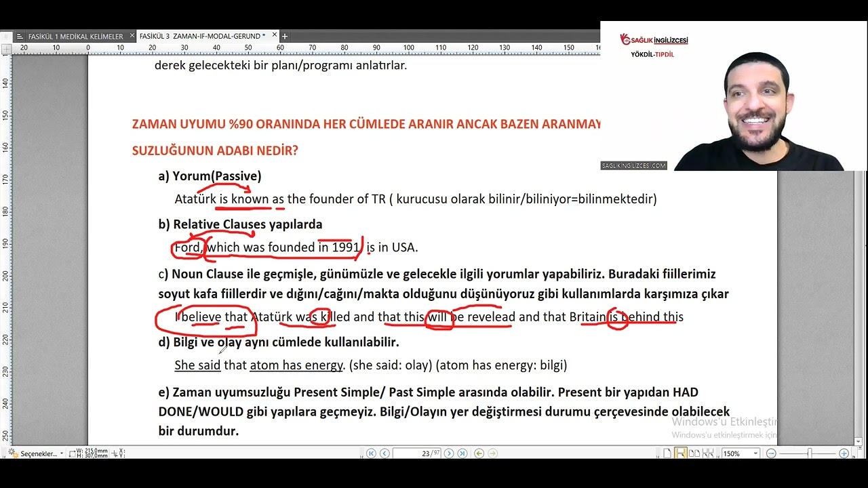
Task: Select two pages facing layout
Action: [694, 453]
